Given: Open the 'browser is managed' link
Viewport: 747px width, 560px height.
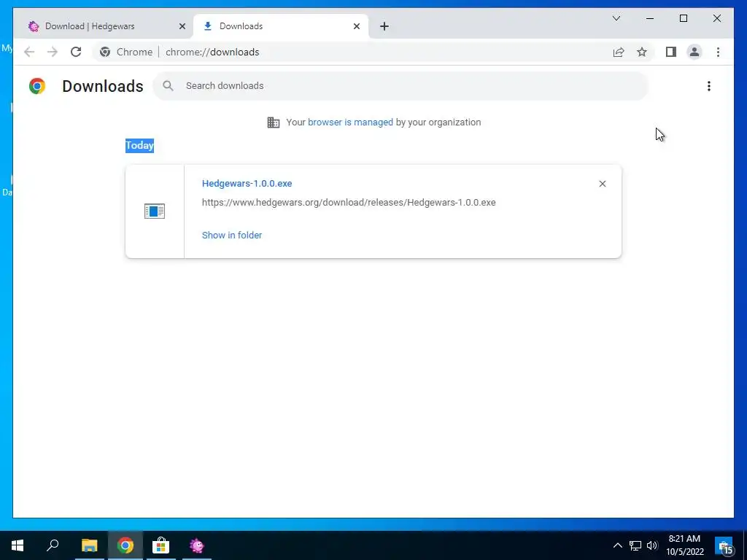Looking at the screenshot, I should 350,122.
